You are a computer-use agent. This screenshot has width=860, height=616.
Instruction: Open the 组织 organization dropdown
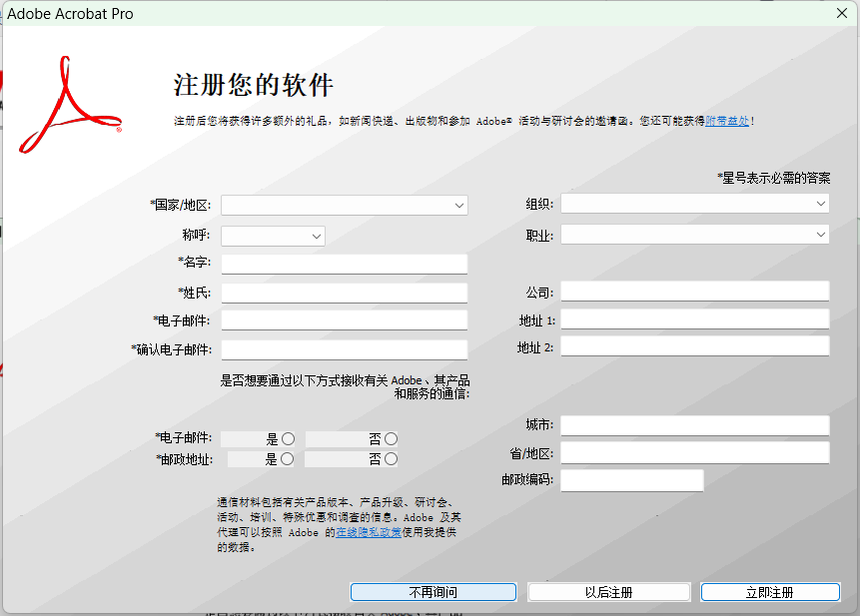[x=694, y=204]
